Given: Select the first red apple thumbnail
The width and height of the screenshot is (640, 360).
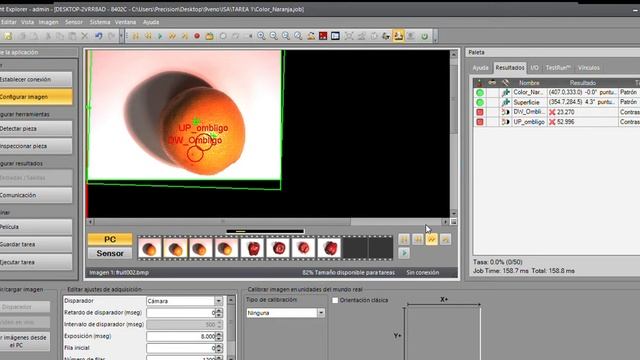Looking at the screenshot, I should click(252, 248).
